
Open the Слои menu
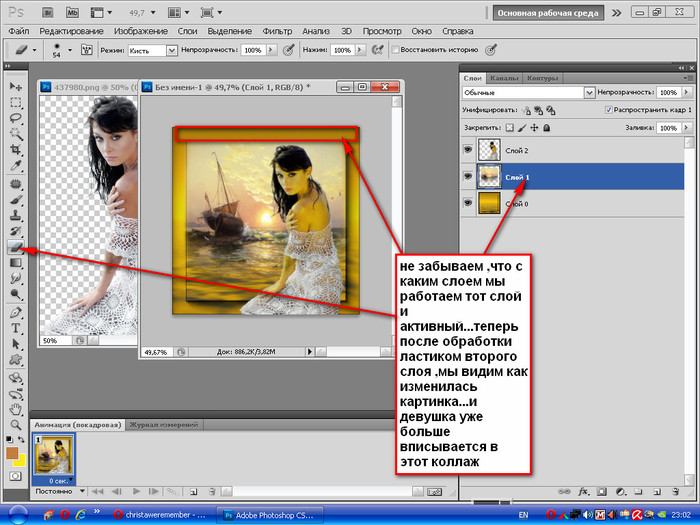click(187, 31)
